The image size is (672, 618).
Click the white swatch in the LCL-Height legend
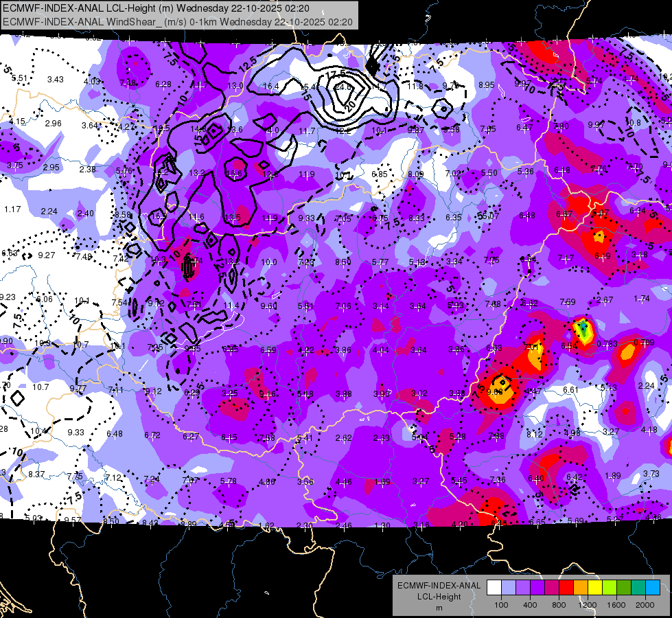coord(494,588)
